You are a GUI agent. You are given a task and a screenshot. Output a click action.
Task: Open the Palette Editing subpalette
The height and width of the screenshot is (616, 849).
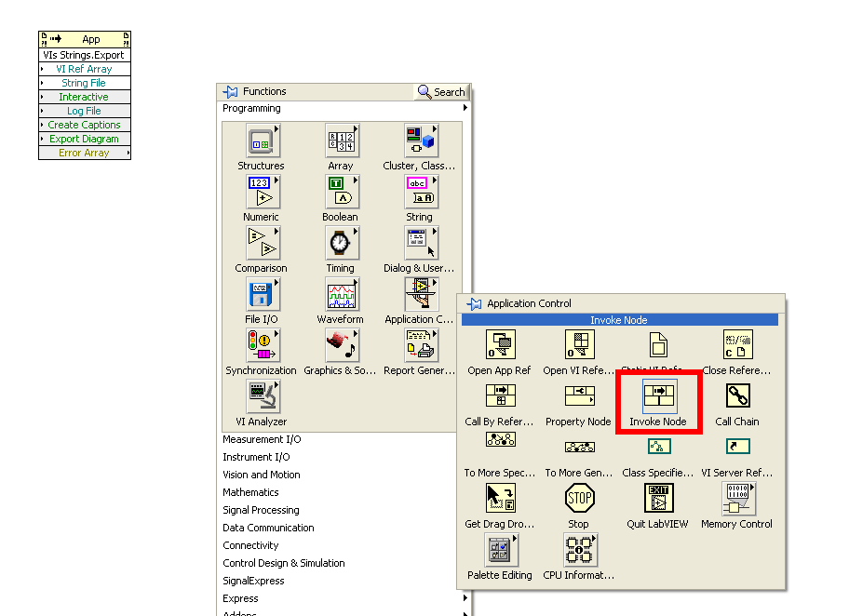(x=502, y=550)
